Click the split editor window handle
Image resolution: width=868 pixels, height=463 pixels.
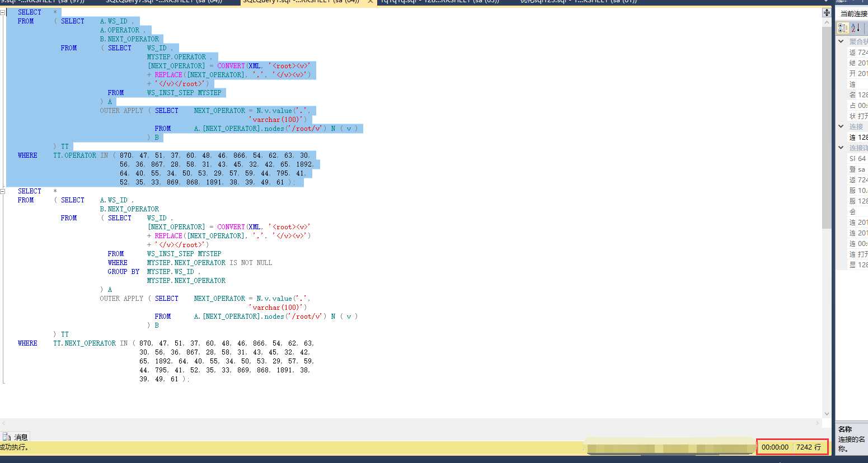[827, 12]
